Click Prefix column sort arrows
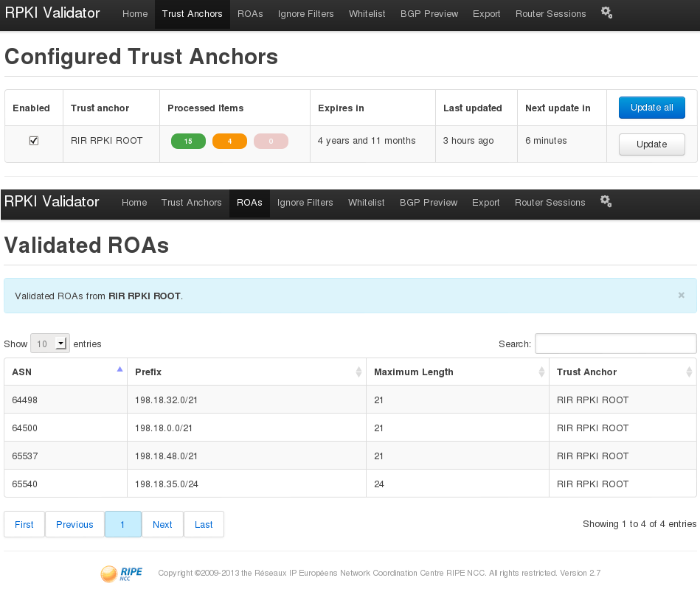Image resolution: width=700 pixels, height=589 pixels. point(358,372)
